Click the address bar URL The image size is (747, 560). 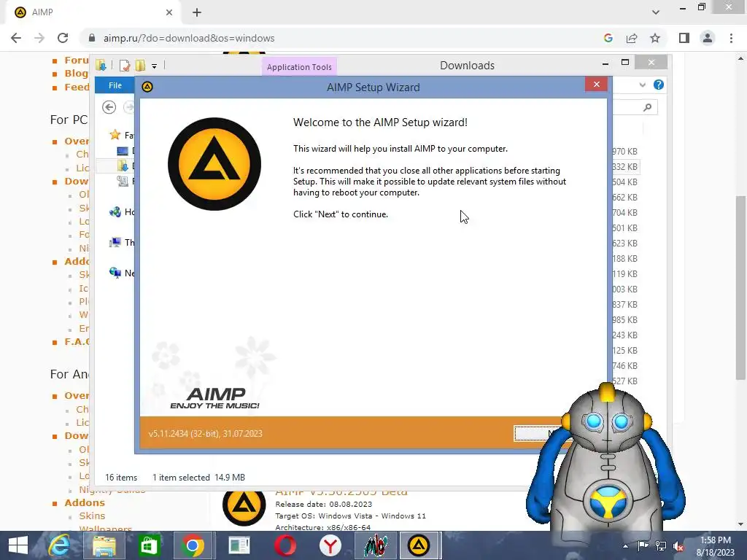coord(189,38)
